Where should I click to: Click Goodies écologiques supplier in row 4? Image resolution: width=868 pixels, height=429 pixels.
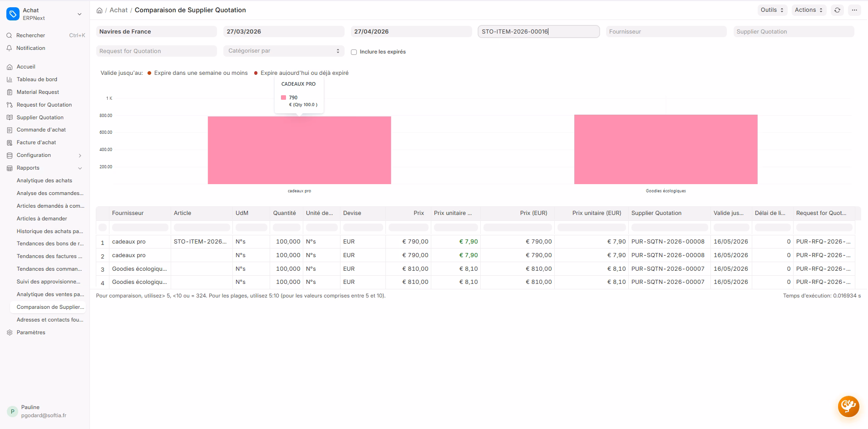139,282
